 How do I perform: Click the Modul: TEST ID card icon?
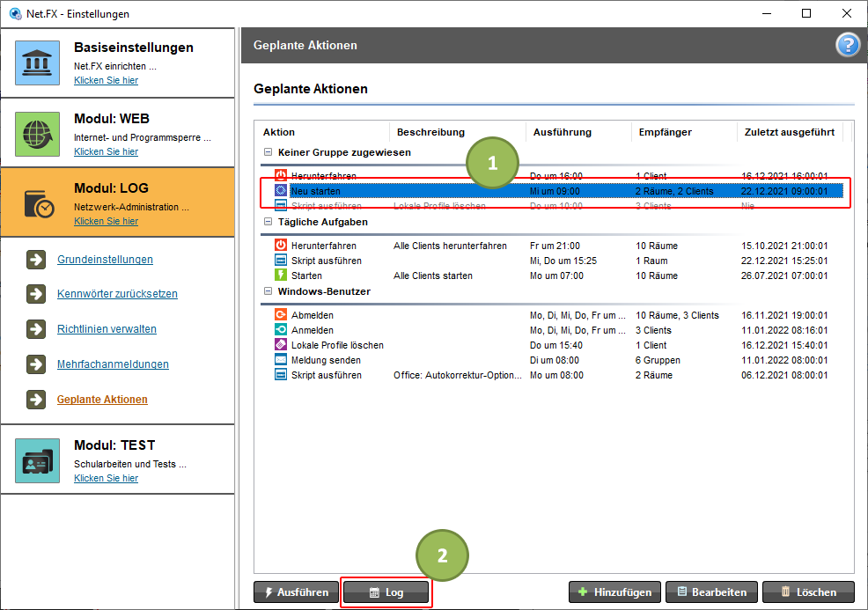[37, 460]
